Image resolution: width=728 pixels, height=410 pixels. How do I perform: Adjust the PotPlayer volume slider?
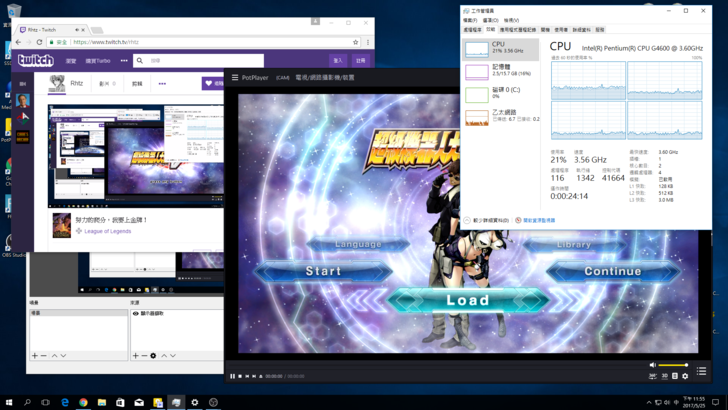point(673,365)
